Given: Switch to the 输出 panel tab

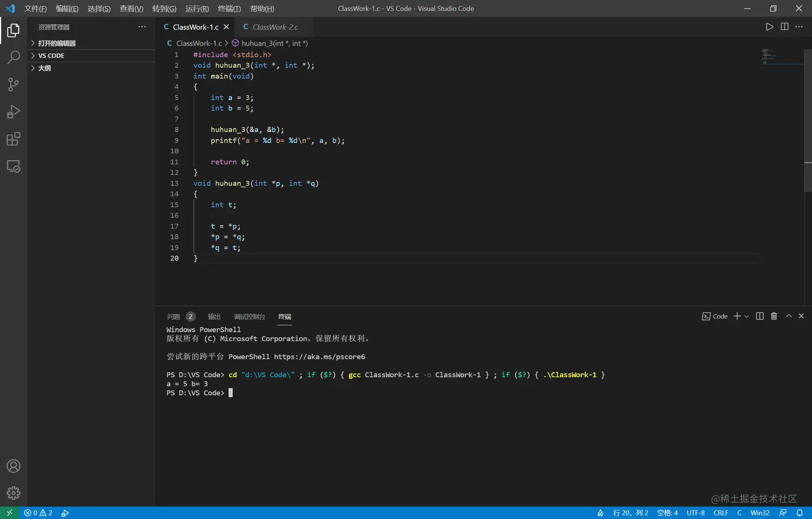Looking at the screenshot, I should [214, 316].
